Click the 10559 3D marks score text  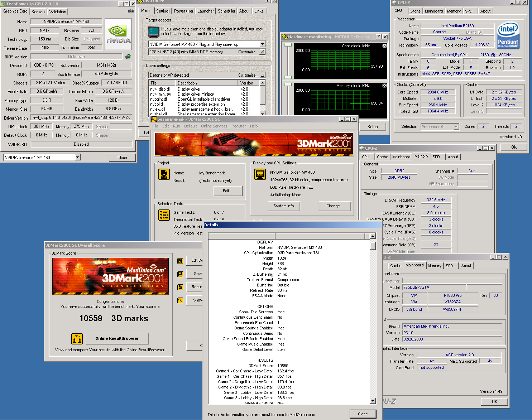tap(114, 318)
